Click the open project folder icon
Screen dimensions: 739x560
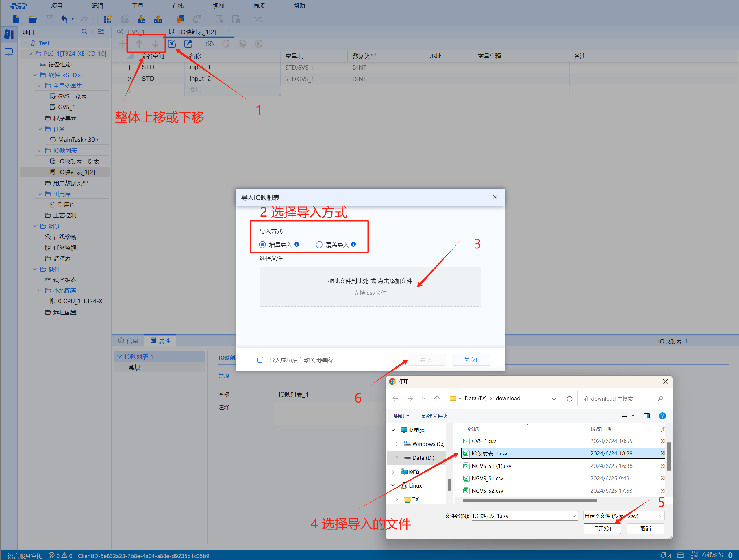point(32,19)
